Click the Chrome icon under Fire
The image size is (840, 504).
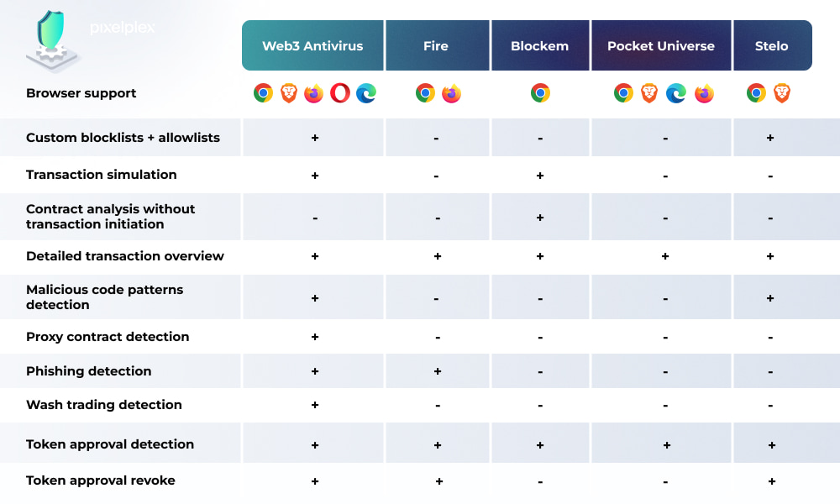[425, 93]
